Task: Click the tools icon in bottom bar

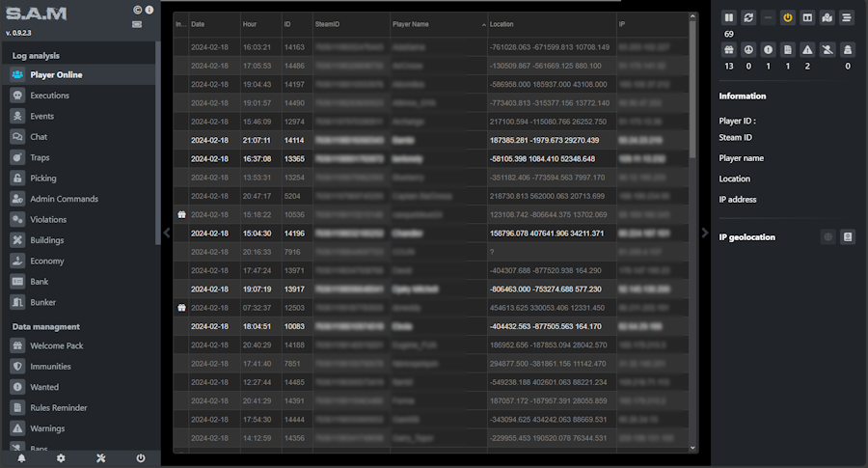Action: [x=100, y=458]
